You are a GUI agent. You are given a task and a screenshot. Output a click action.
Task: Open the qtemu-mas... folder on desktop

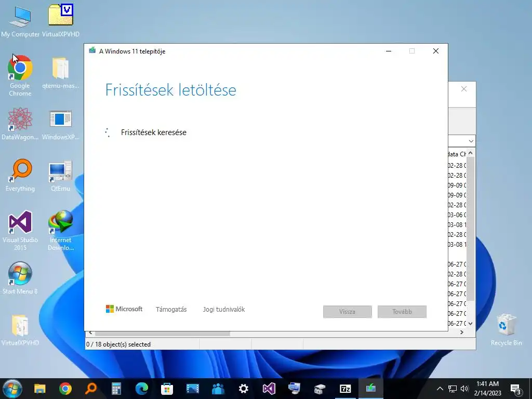point(61,73)
